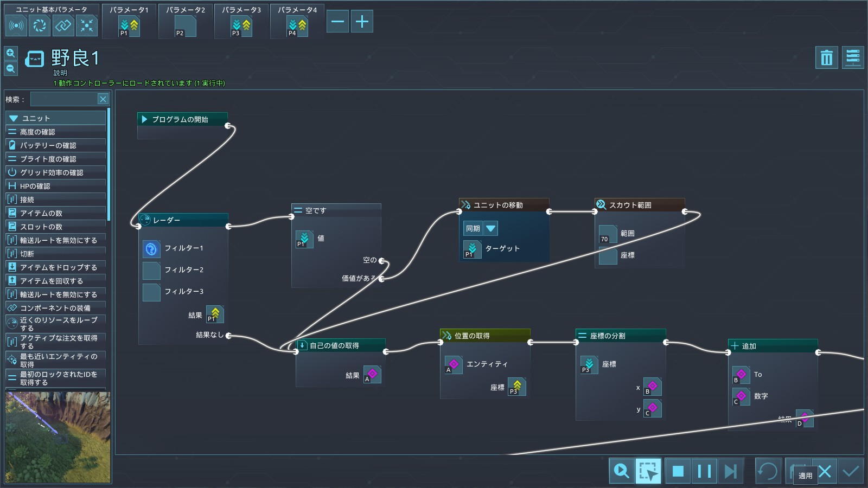Click the link-shaped unit parameter icon

(63, 25)
